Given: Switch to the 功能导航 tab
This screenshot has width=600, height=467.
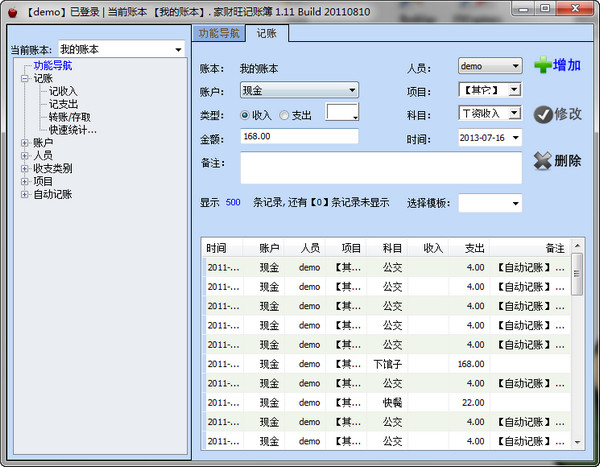Looking at the screenshot, I should point(219,33).
